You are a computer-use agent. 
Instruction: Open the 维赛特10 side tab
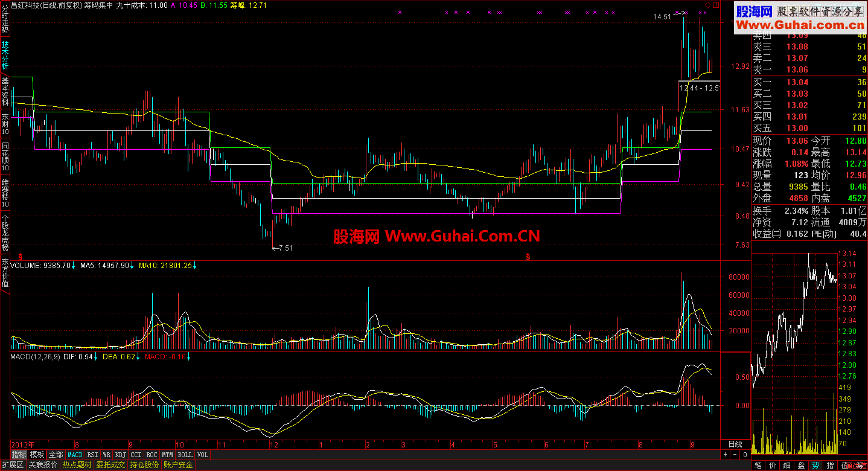click(x=5, y=192)
